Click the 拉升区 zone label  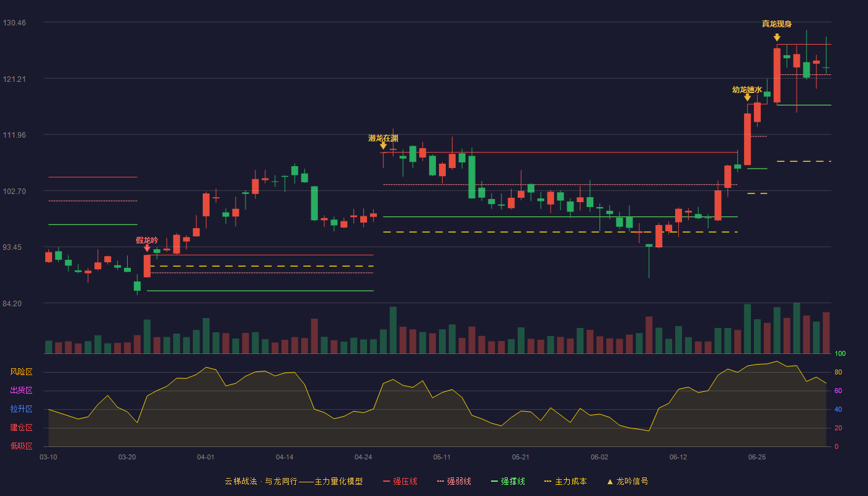pos(21,409)
